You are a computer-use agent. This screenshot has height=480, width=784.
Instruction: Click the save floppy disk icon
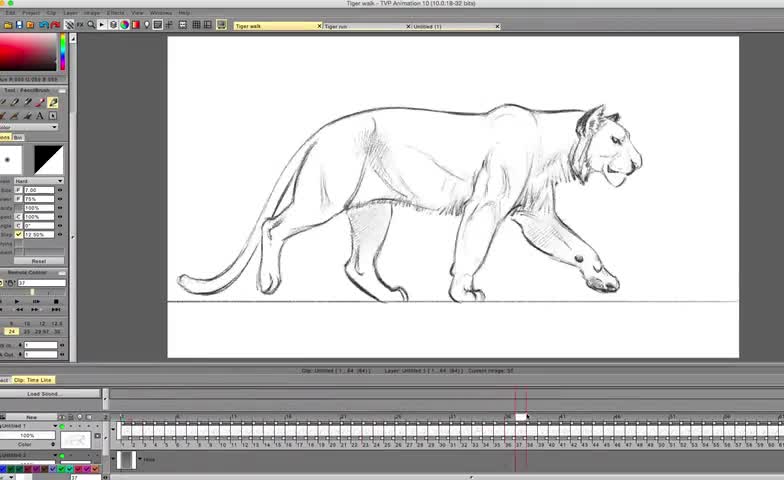point(19,24)
